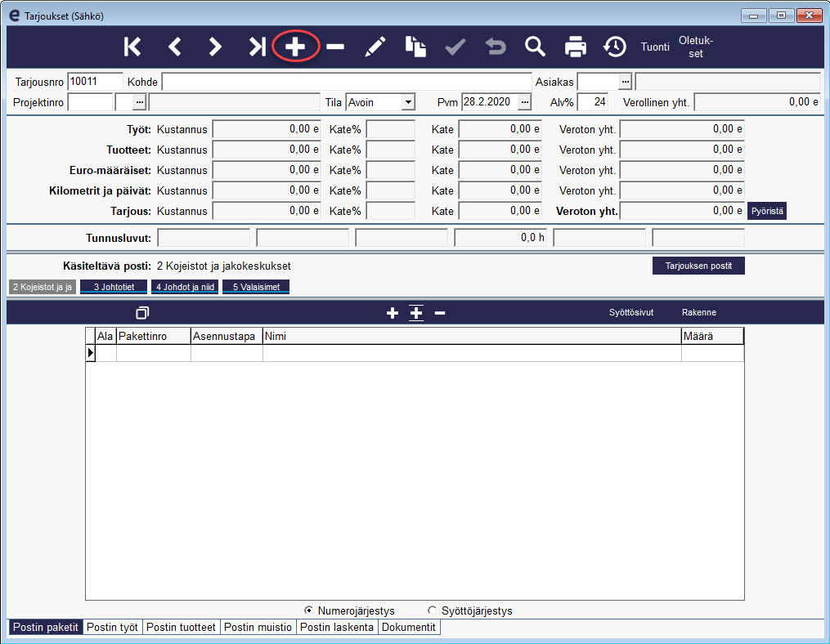This screenshot has height=644, width=830.
Task: Click the Kohde text field
Action: click(x=347, y=82)
